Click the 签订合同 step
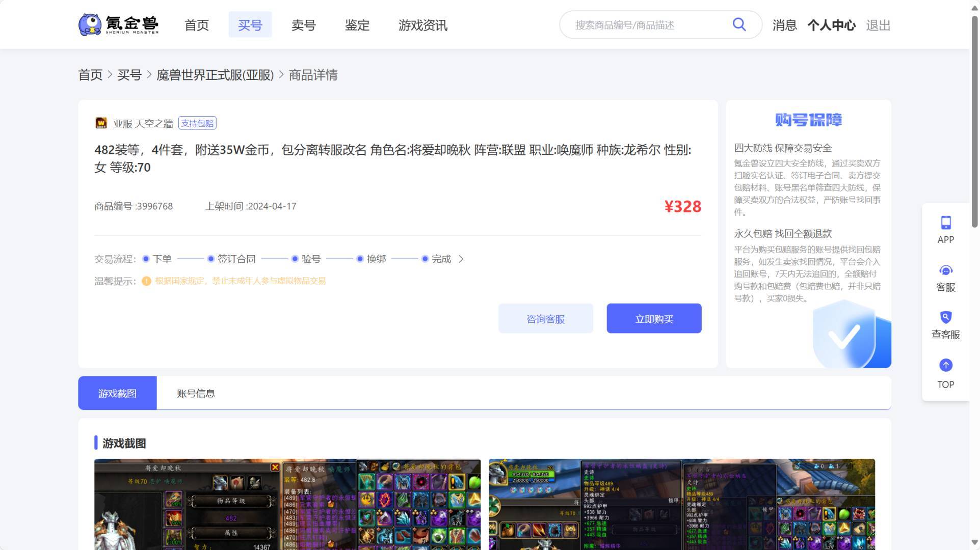980x550 pixels. tap(231, 259)
